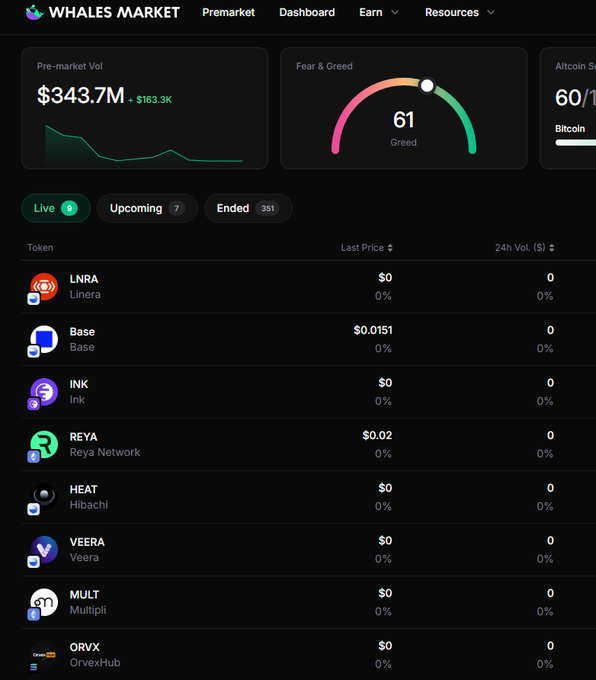Screen dimensions: 596x680
Task: Click the Multipli subtitle text
Action: (x=88, y=610)
